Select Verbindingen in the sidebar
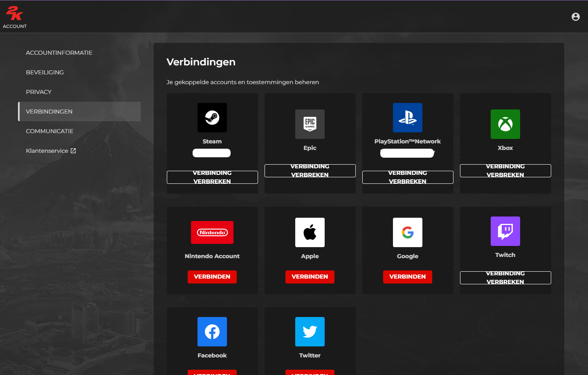The width and height of the screenshot is (588, 375). click(x=79, y=112)
